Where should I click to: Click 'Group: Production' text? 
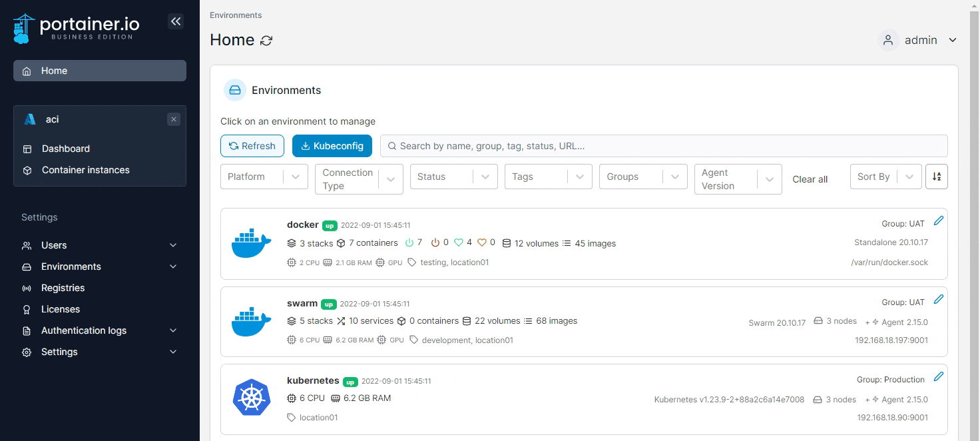(891, 380)
